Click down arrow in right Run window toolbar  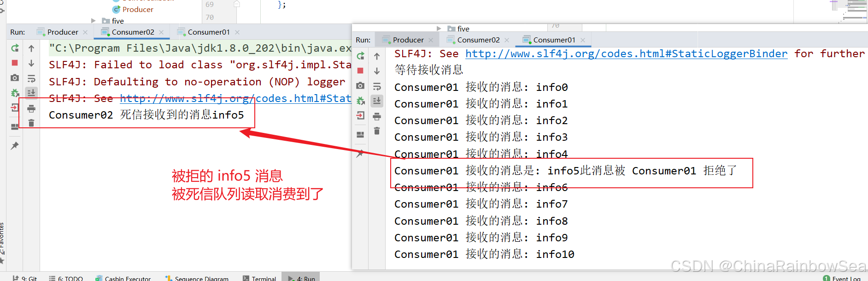coord(377,71)
